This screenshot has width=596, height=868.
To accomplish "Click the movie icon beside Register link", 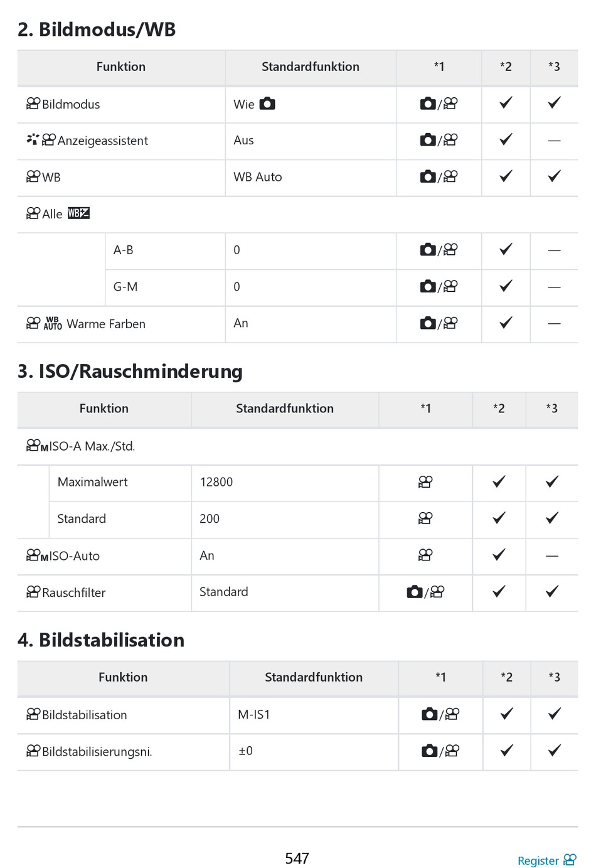I will coord(570,860).
